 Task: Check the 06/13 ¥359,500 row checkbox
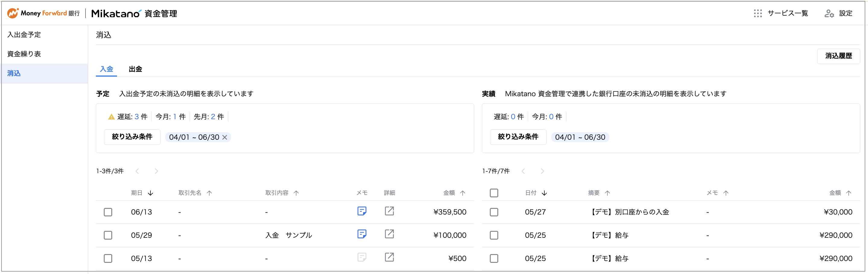pyautogui.click(x=108, y=212)
